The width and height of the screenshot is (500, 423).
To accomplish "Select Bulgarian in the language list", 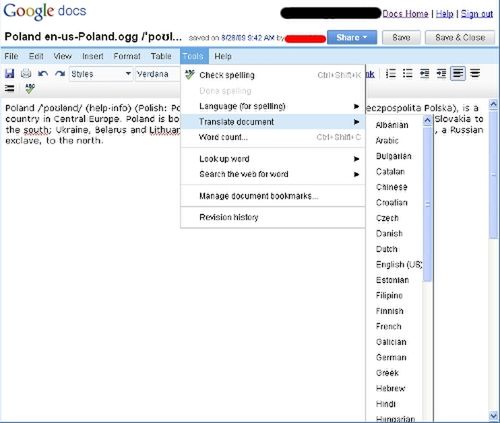I will click(394, 156).
